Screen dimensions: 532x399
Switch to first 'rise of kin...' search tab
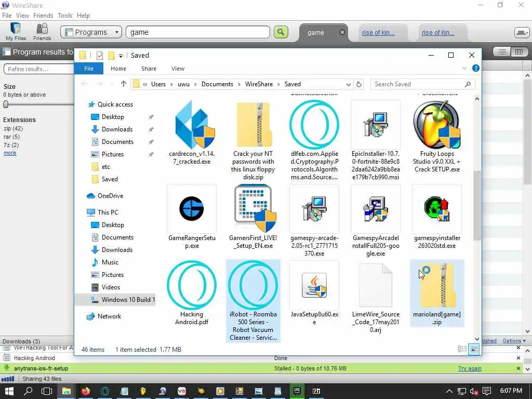pos(378,33)
